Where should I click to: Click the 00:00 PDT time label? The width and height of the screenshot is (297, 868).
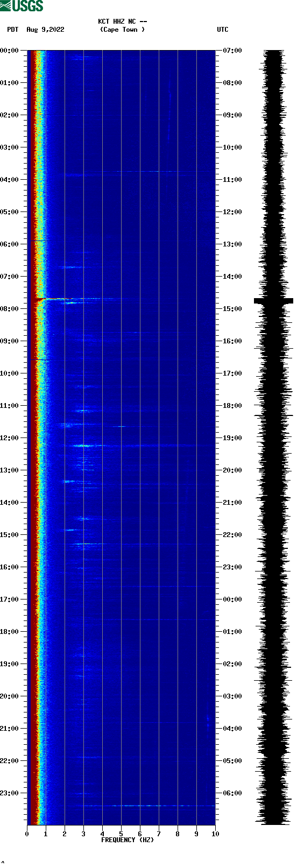point(10,51)
